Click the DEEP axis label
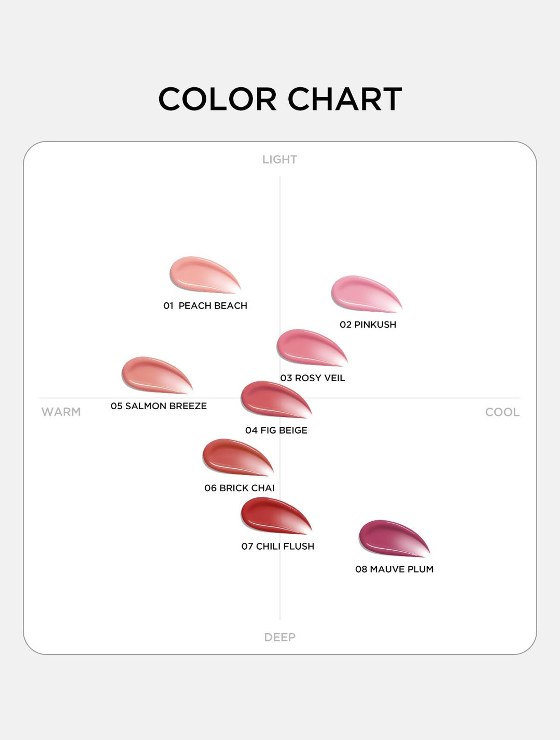This screenshot has height=740, width=560. tap(279, 637)
